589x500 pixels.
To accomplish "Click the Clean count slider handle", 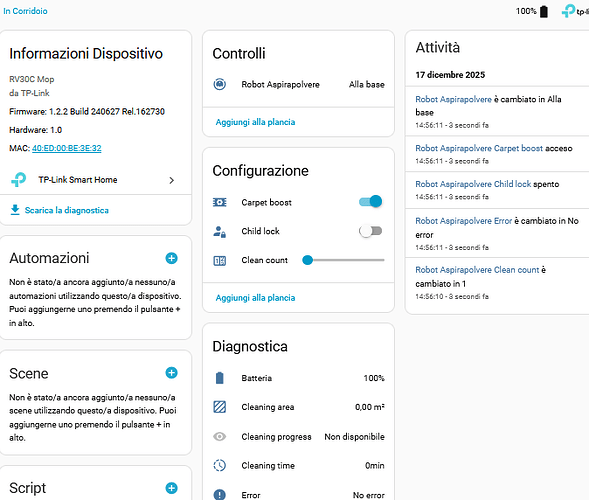I will click(x=308, y=260).
